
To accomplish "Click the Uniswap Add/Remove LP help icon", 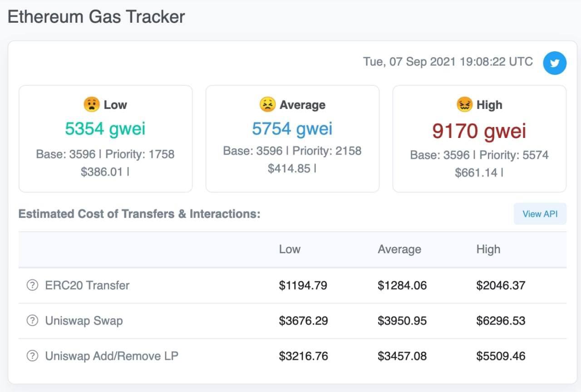I will pos(32,356).
